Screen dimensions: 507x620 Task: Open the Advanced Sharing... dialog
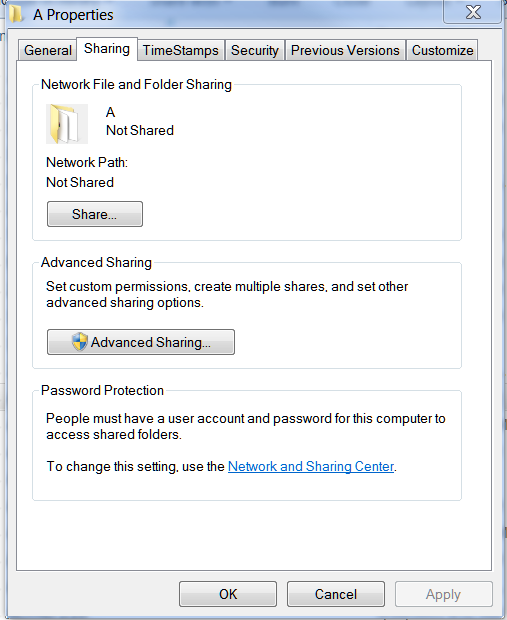[141, 342]
